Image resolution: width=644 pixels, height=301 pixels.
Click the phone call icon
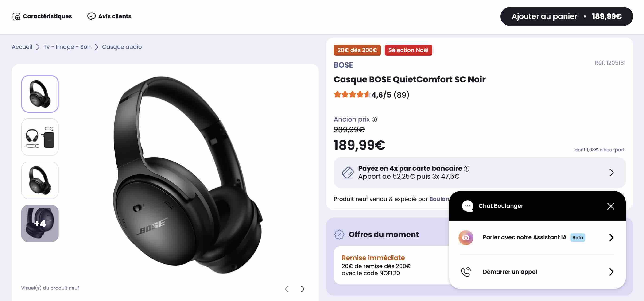click(x=466, y=272)
